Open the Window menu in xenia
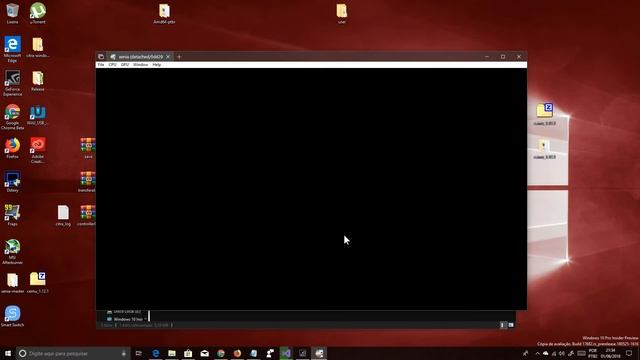The height and width of the screenshot is (360, 640). coord(140,64)
